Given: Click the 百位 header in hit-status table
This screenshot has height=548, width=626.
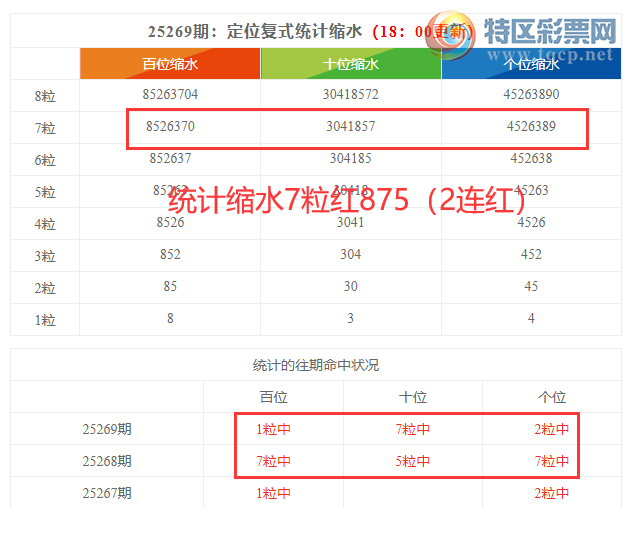Looking at the screenshot, I should pyautogui.click(x=273, y=397).
